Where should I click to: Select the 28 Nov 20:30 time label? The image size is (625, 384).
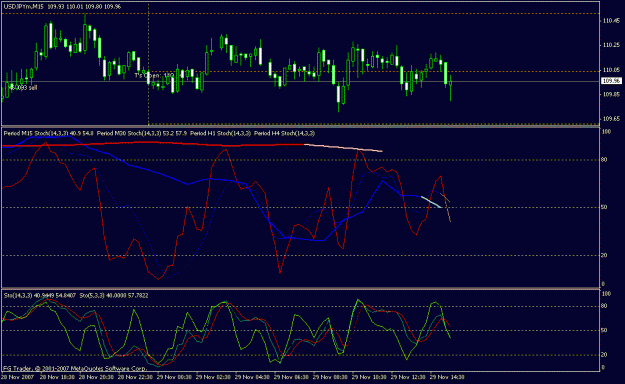(96, 377)
